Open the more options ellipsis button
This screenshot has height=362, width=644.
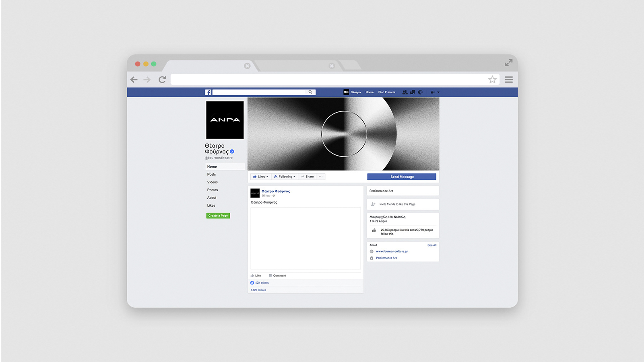[321, 177]
